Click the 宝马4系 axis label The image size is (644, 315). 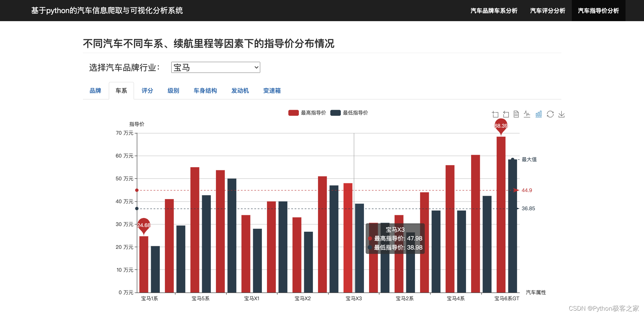456,299
